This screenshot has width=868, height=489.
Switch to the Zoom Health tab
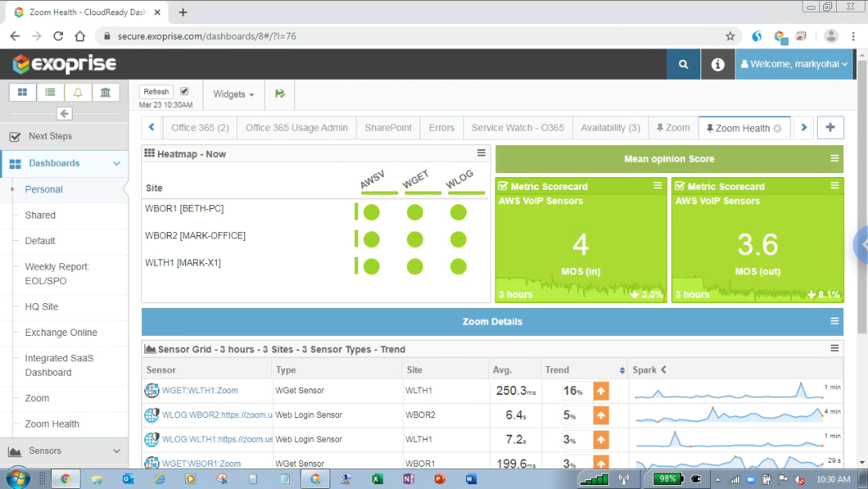point(741,127)
